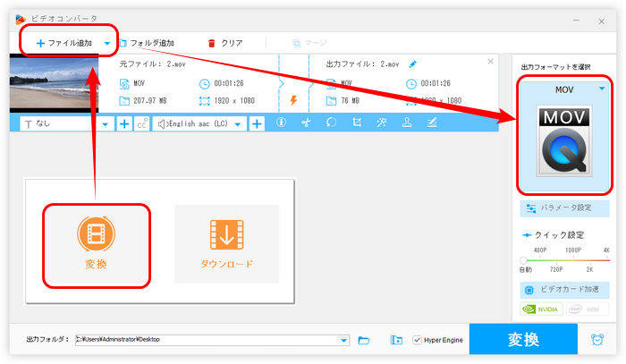Click the ビデオカード加速 button
Screen dimensions: 626x364
click(564, 290)
